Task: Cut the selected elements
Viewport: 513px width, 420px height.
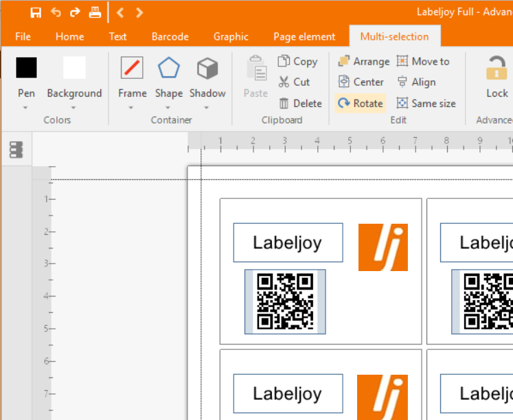Action: [x=294, y=82]
